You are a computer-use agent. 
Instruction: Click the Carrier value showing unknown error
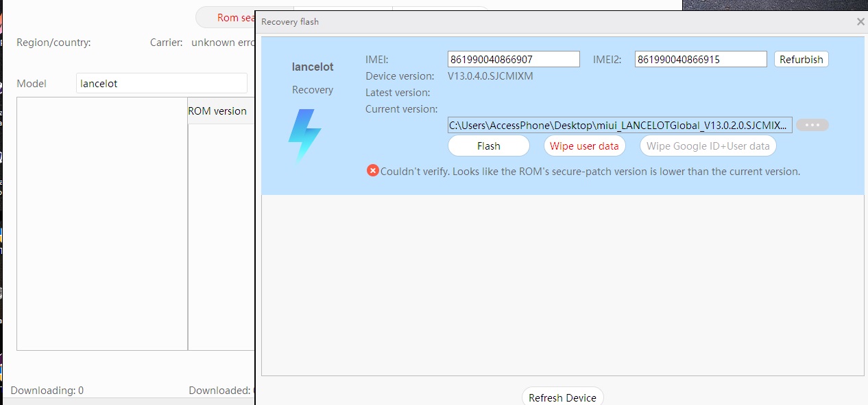pos(222,43)
